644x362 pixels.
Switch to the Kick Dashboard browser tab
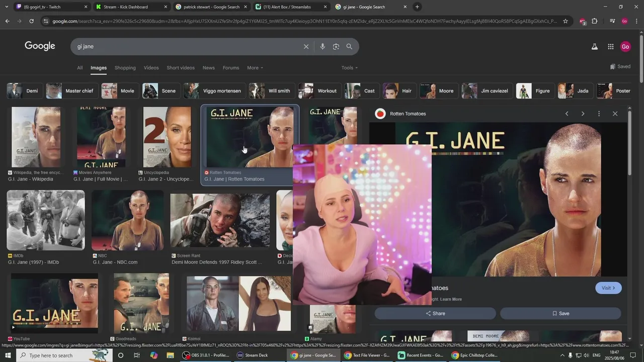(x=131, y=7)
